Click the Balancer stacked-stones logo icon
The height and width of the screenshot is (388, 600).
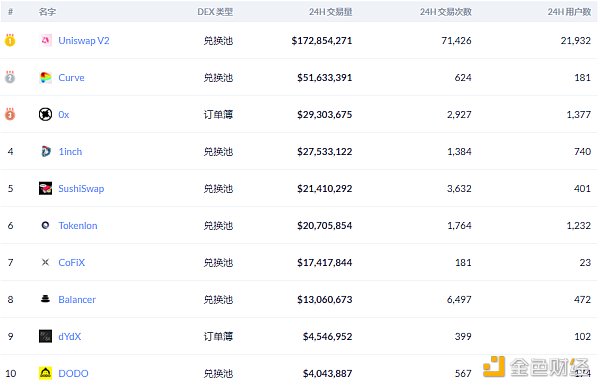point(45,299)
